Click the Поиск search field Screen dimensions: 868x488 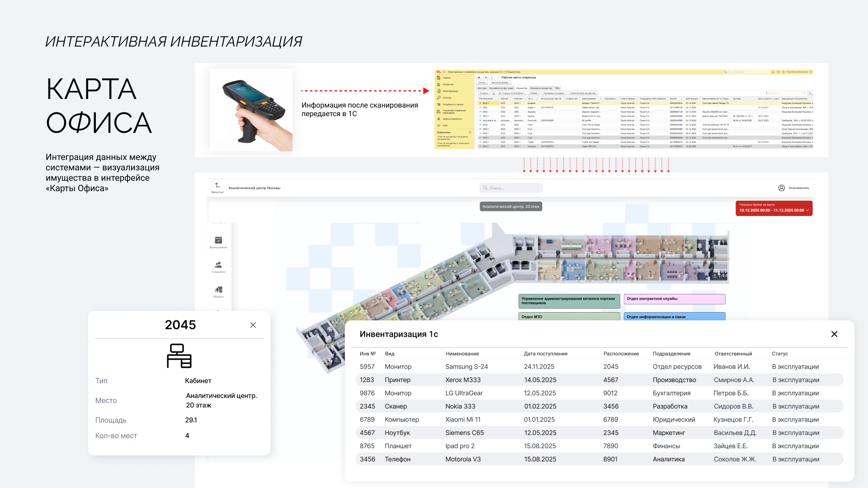[511, 188]
